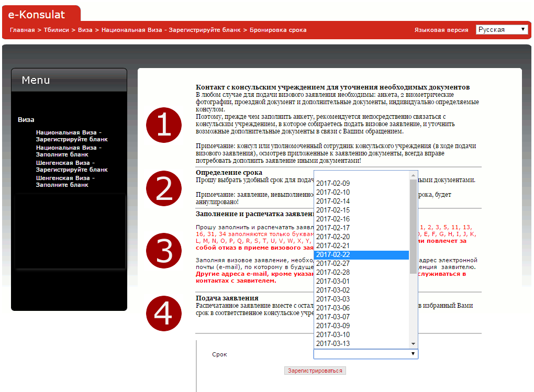This screenshot has width=534, height=392.
Task: Open Виза breadcrumb link
Action: [85, 30]
